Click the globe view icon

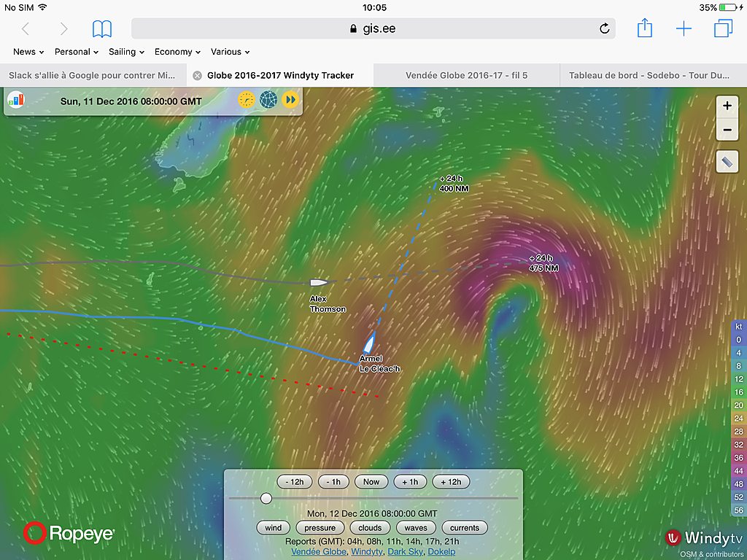click(x=268, y=100)
